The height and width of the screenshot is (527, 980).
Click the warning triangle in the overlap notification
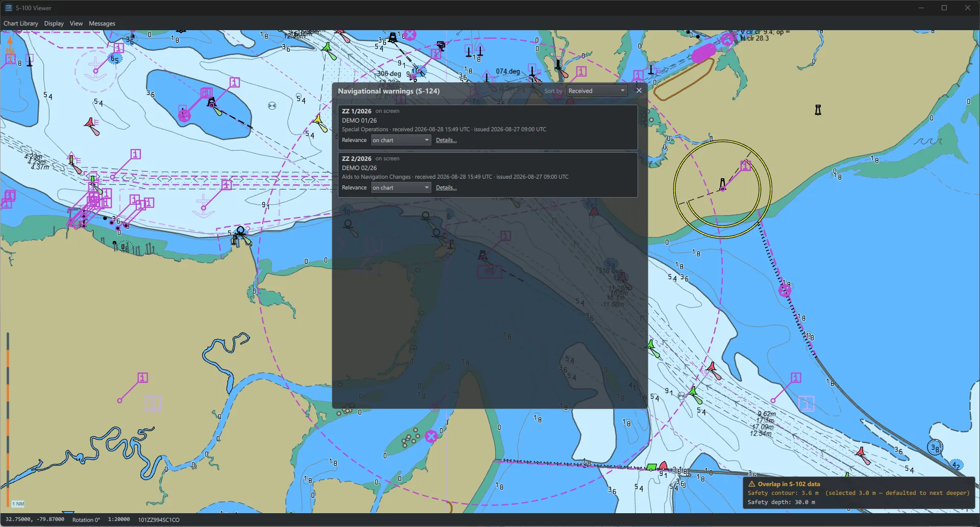tap(751, 484)
